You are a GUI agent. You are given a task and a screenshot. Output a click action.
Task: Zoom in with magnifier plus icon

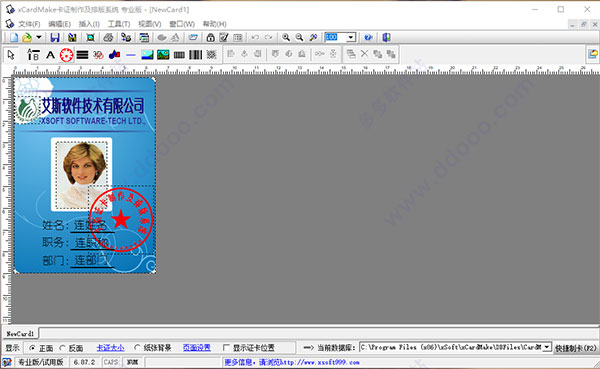(286, 37)
